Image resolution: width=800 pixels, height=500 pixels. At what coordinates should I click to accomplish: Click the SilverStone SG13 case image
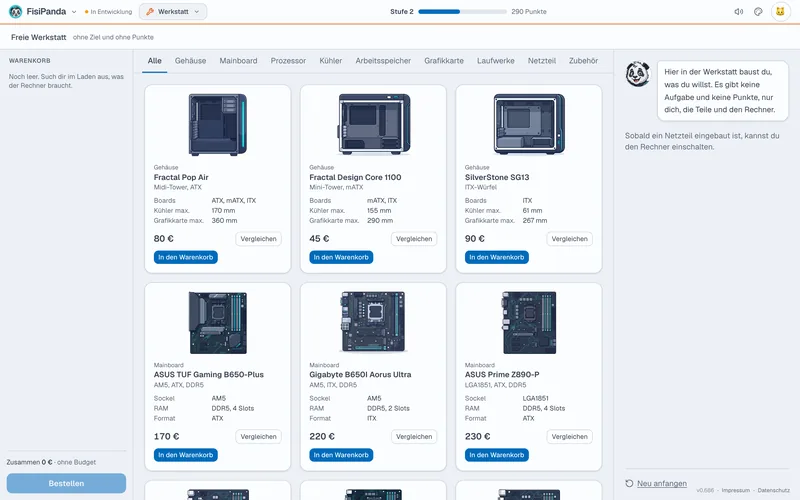(529, 124)
